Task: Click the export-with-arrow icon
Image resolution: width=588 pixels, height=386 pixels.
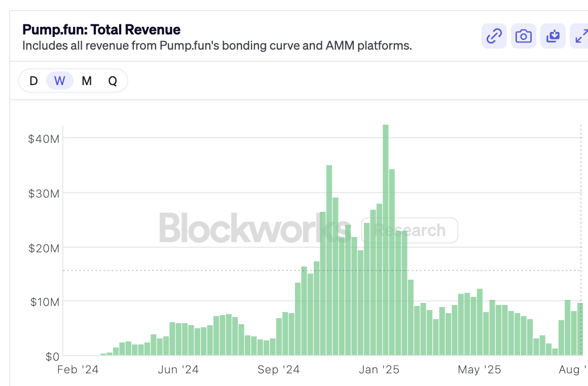Action: coord(553,36)
